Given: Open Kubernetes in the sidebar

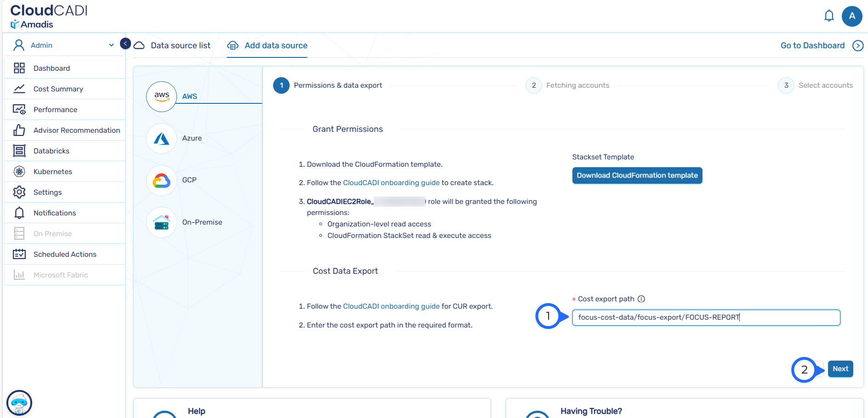Looking at the screenshot, I should coord(52,172).
